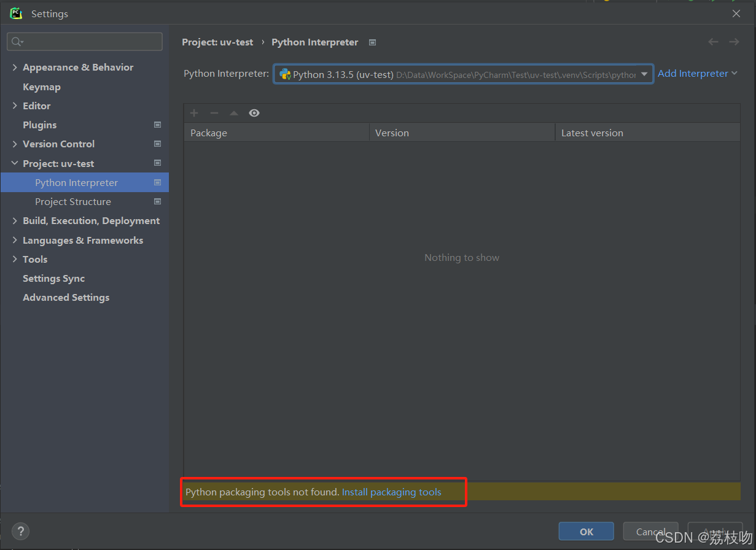The image size is (756, 550).
Task: Click project-level icon on Project: uv-test row
Action: coord(157,163)
